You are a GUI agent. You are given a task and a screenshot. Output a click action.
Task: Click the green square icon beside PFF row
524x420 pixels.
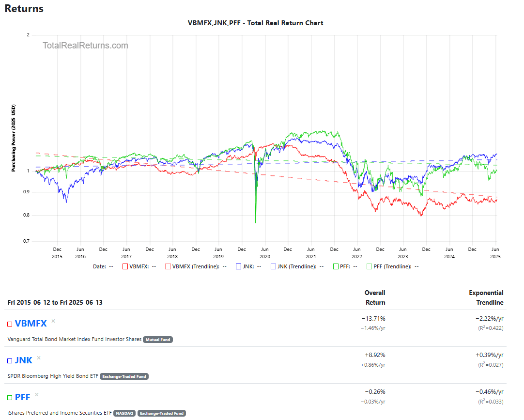click(9, 397)
